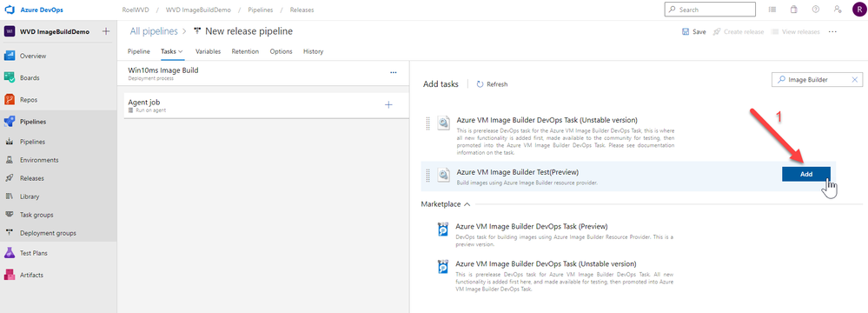Click the drag handle of Image Builder Test(Preview)

coord(427,176)
